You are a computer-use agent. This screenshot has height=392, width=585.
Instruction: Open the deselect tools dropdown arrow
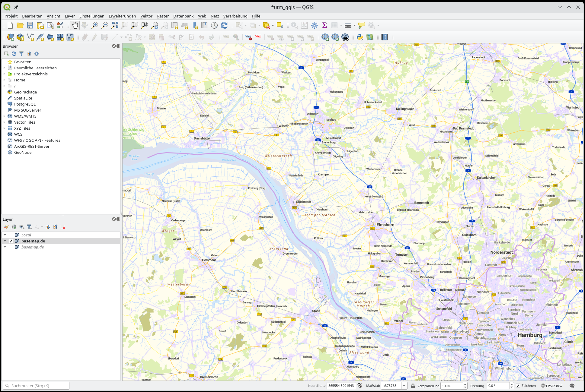[273, 25]
